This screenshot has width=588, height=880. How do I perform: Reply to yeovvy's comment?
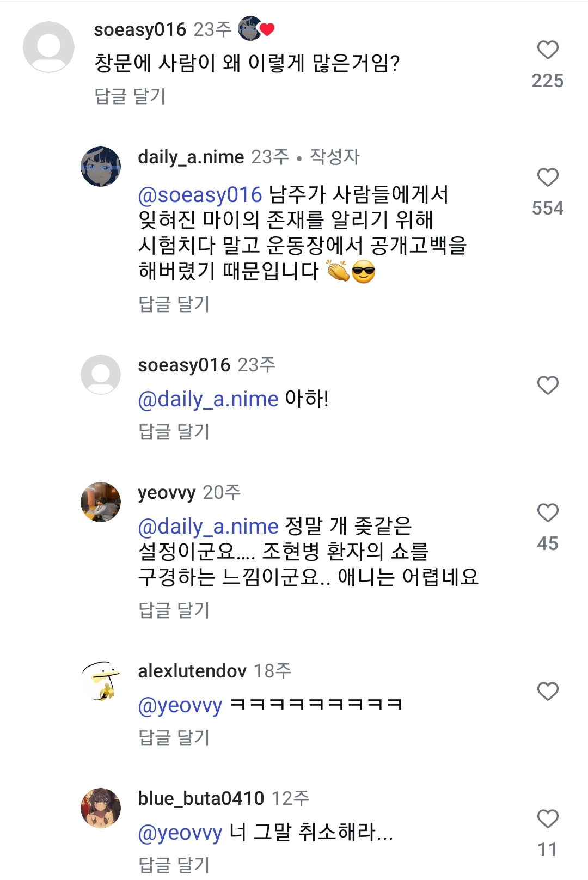(174, 610)
